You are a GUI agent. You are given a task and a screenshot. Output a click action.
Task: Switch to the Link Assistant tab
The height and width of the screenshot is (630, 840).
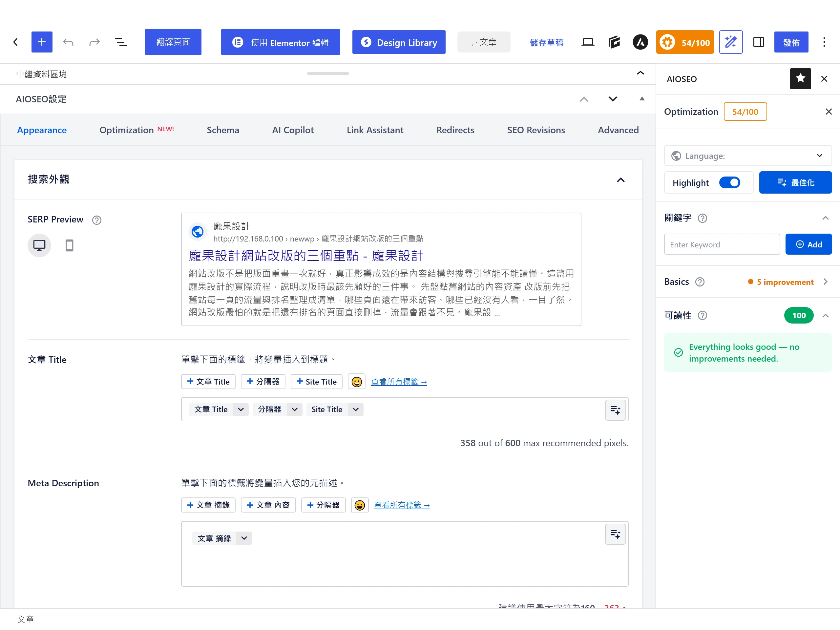375,130
